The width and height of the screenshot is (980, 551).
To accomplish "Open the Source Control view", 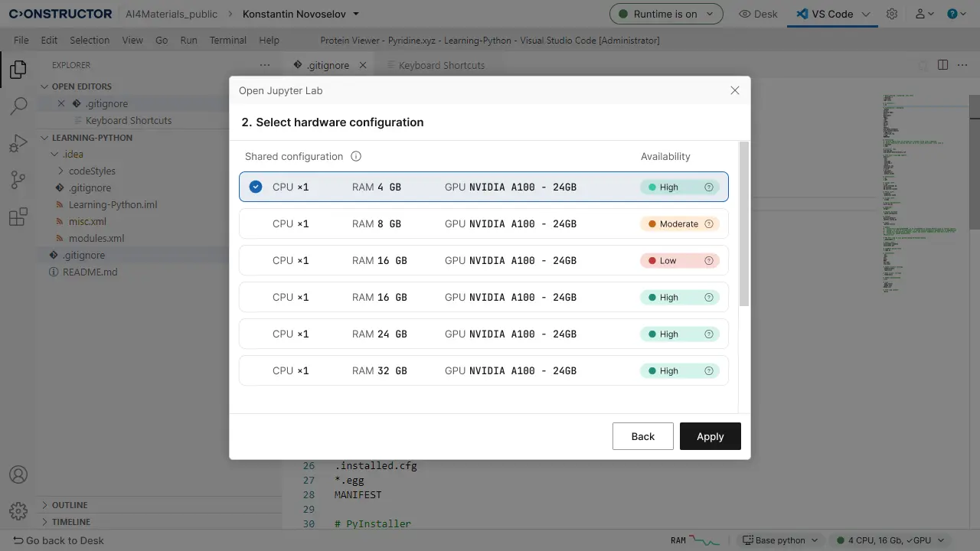I will click(x=18, y=180).
